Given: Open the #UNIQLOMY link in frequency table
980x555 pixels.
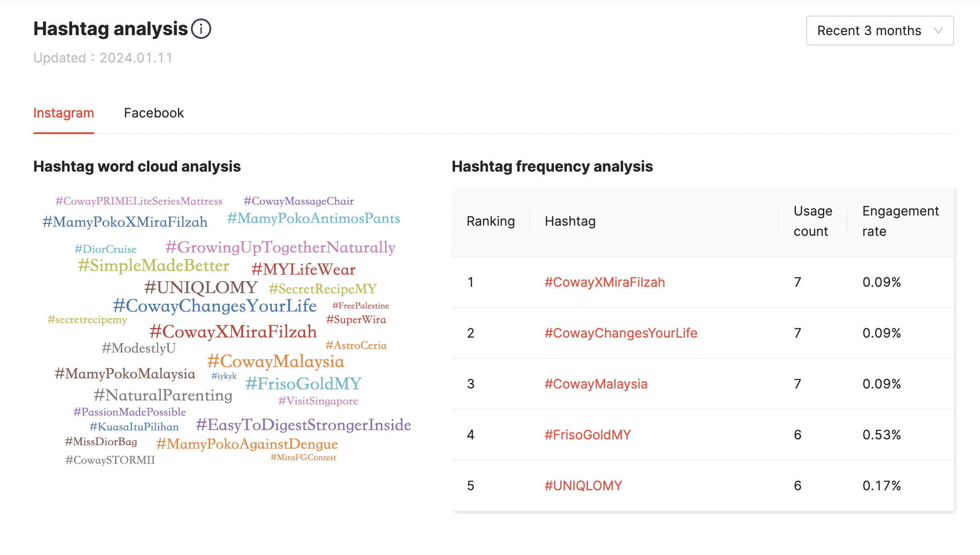Looking at the screenshot, I should (583, 486).
